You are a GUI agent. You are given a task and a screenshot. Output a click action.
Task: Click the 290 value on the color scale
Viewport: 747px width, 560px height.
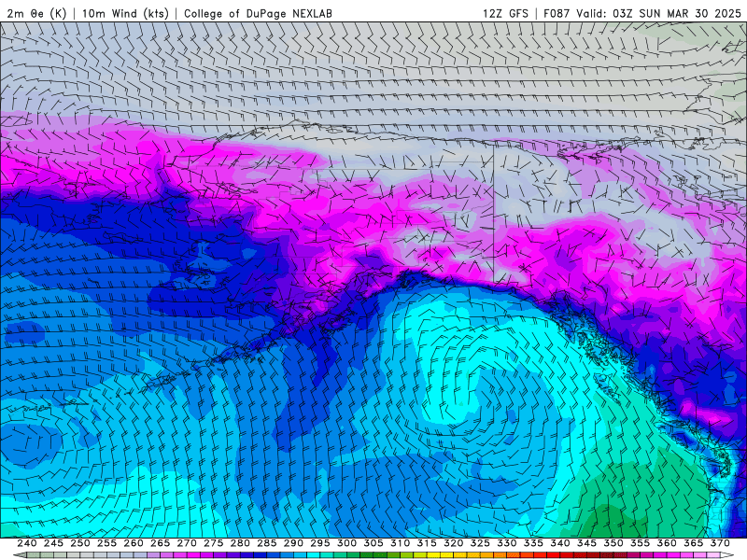(x=293, y=543)
